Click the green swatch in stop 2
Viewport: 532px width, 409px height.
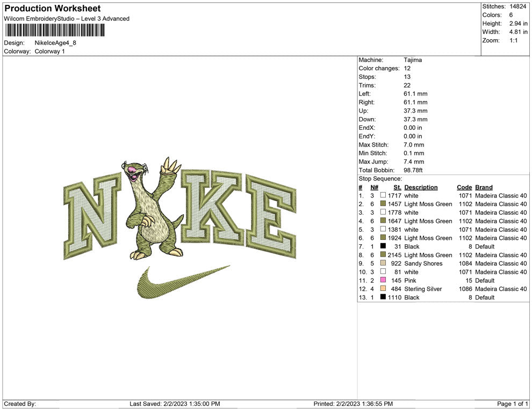click(383, 203)
